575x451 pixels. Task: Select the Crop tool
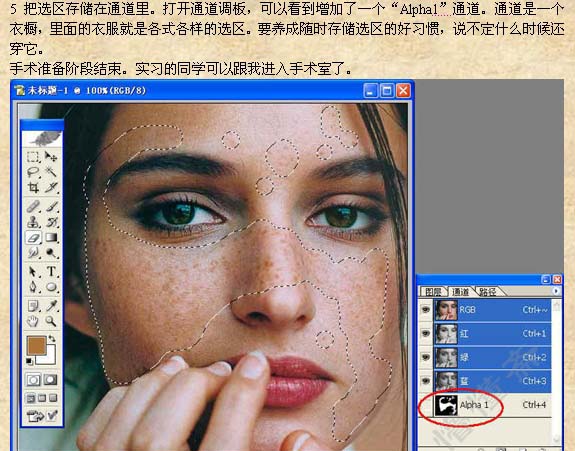coord(33,188)
